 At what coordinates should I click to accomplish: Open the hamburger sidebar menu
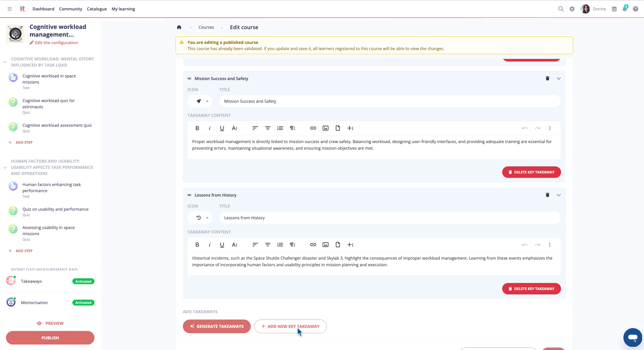click(10, 9)
